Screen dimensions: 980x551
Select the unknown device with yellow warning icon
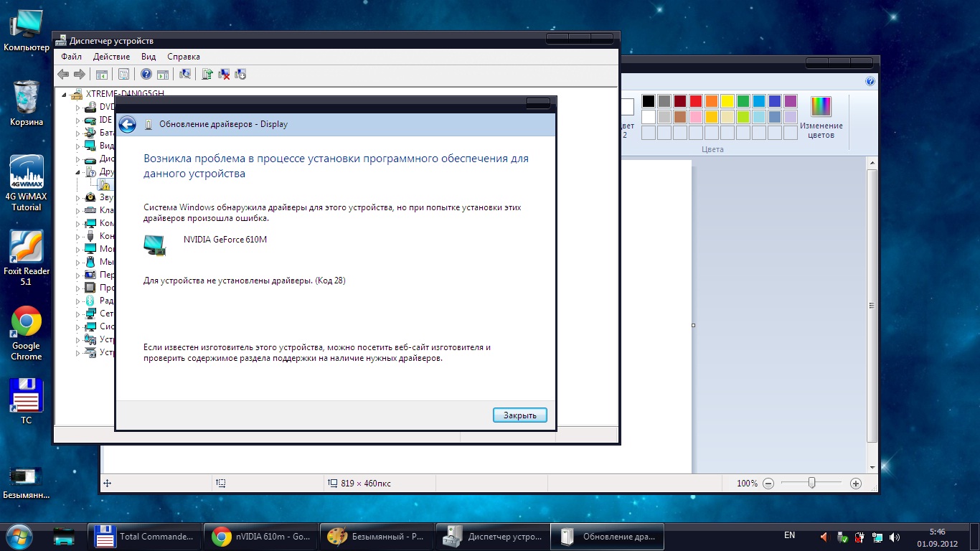pos(104,184)
